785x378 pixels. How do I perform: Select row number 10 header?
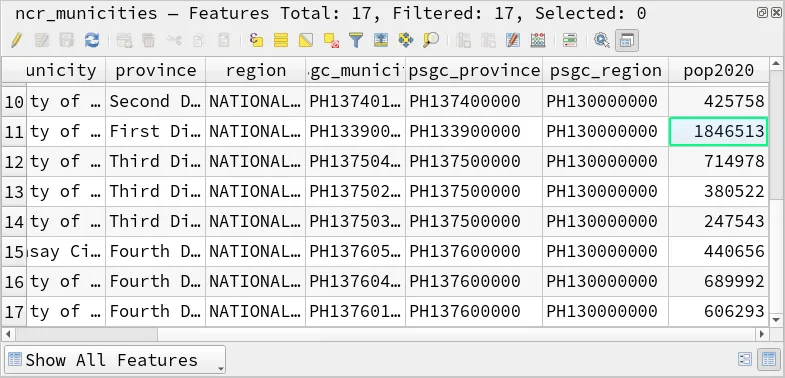click(x=14, y=102)
